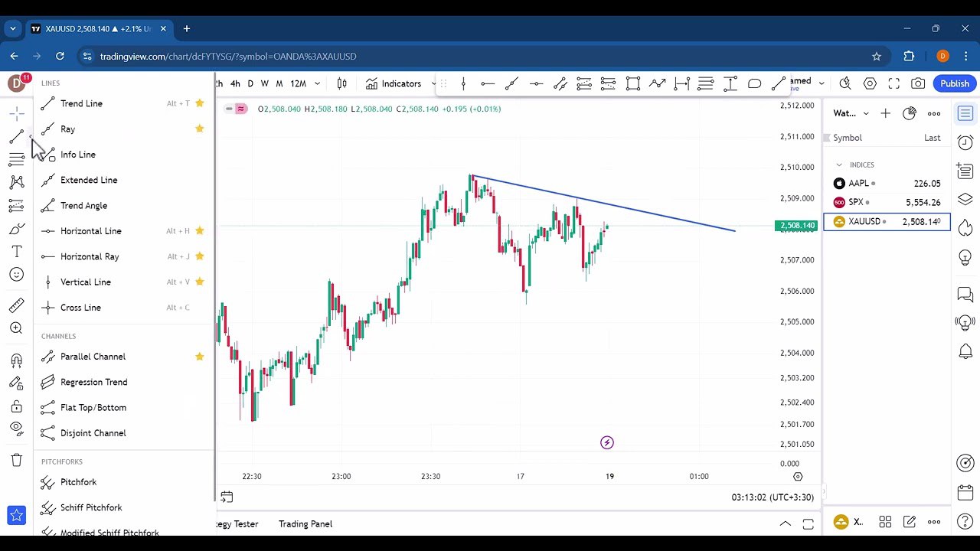Click the blue Publish button

click(954, 83)
